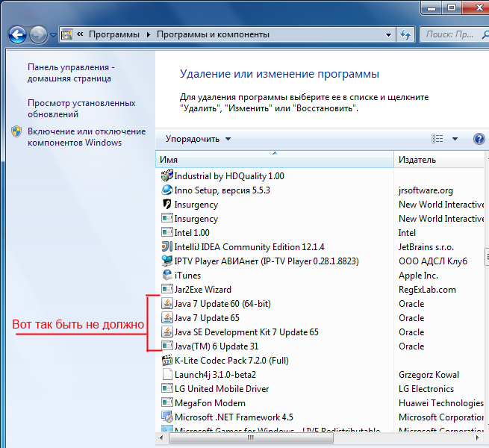The width and height of the screenshot is (489, 448).
Task: Click the IntelliJ IDEA Community Edition icon
Action: point(166,247)
